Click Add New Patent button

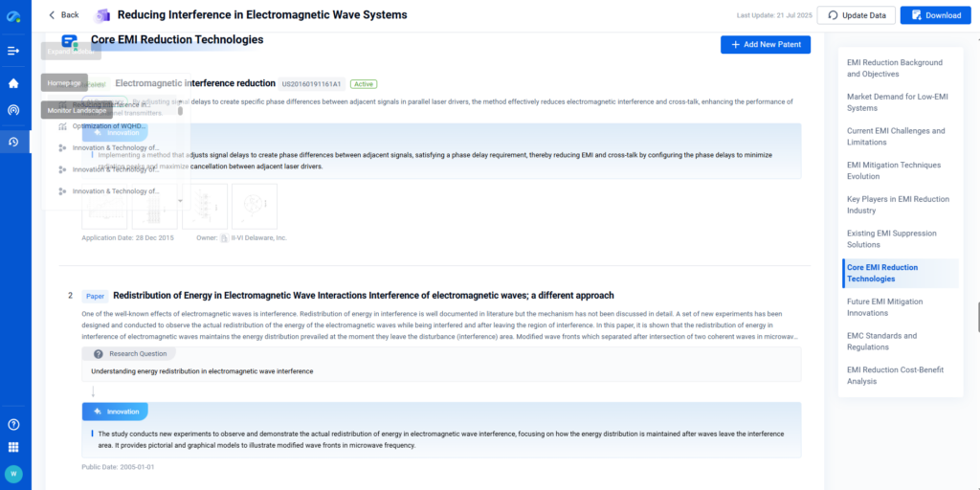coord(765,45)
